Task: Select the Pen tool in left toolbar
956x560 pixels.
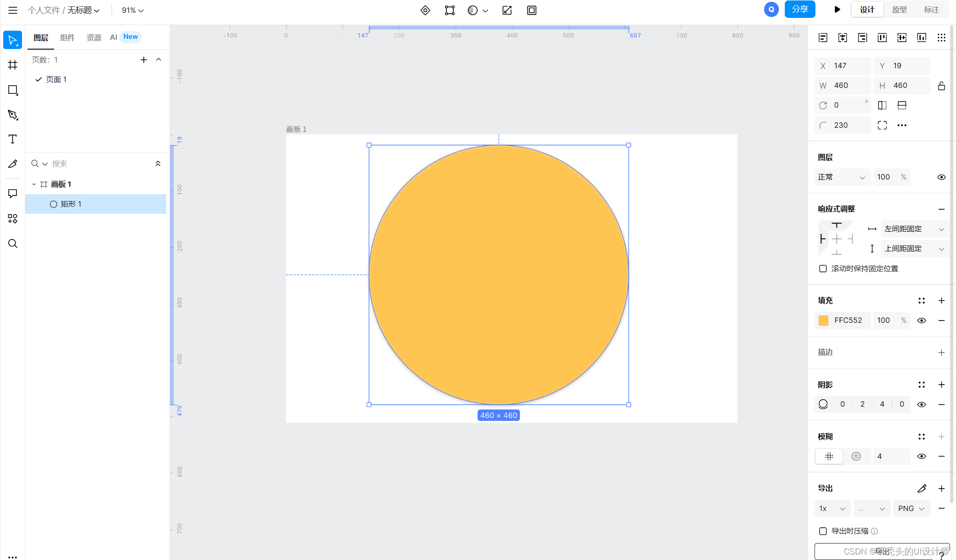Action: [x=13, y=114]
